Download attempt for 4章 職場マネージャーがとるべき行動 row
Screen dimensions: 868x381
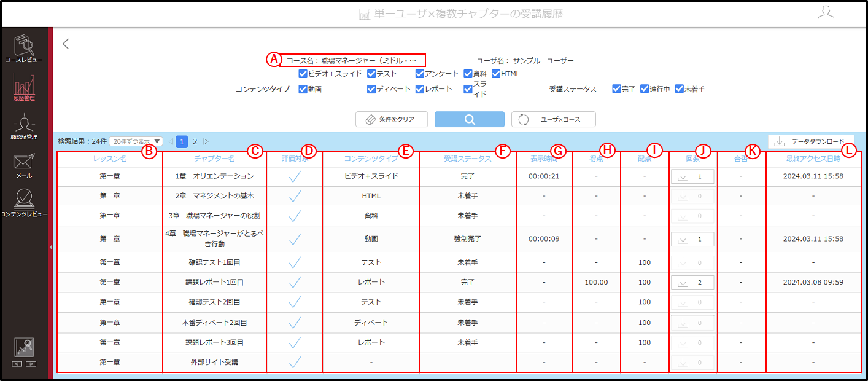click(x=692, y=238)
